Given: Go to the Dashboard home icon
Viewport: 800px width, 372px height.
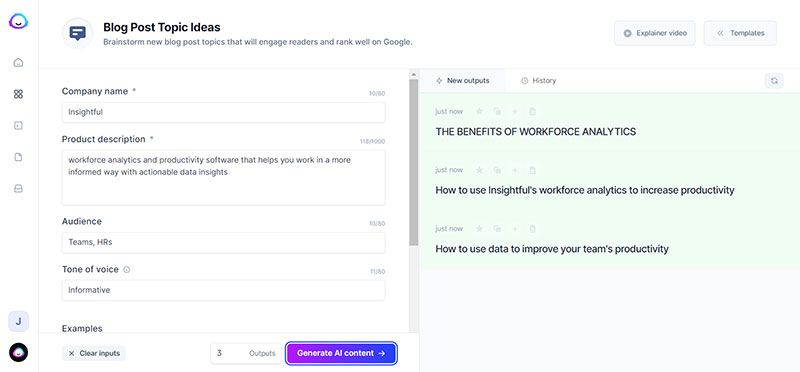Looking at the screenshot, I should click(18, 63).
